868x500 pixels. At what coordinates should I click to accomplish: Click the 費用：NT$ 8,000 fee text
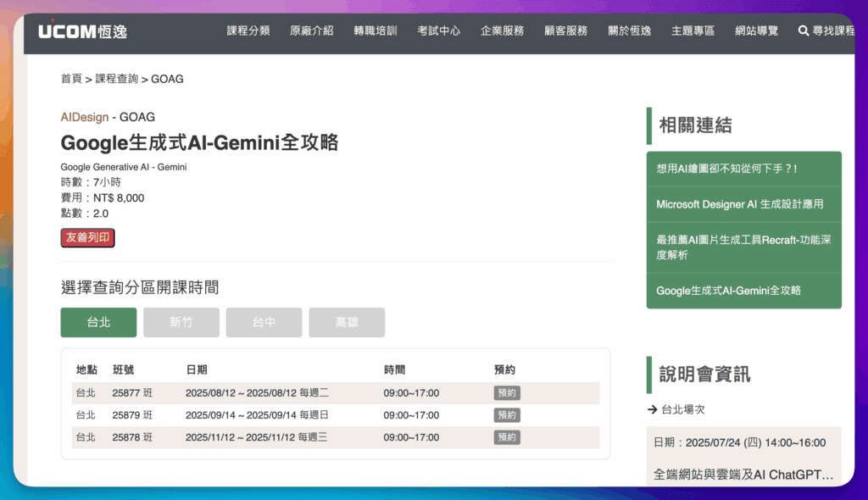(103, 198)
